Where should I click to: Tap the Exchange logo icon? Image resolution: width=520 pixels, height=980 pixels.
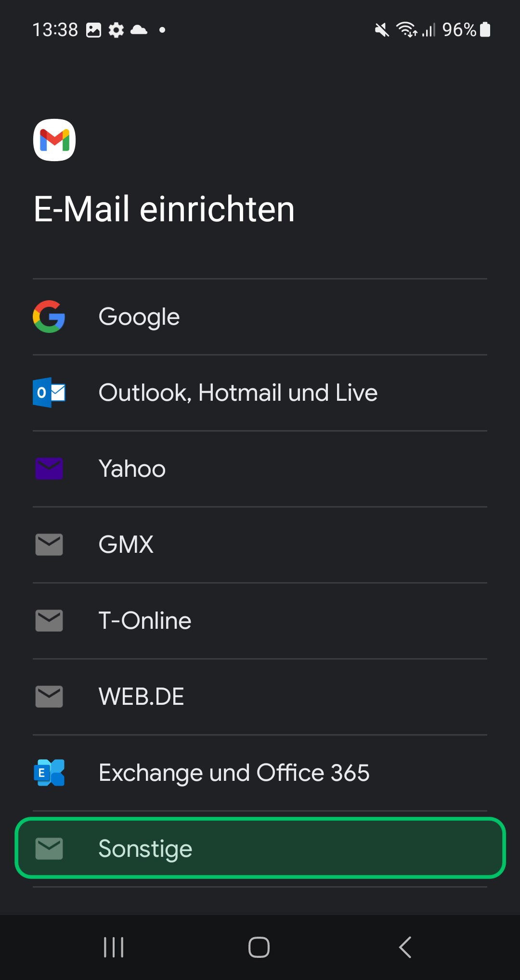click(49, 773)
